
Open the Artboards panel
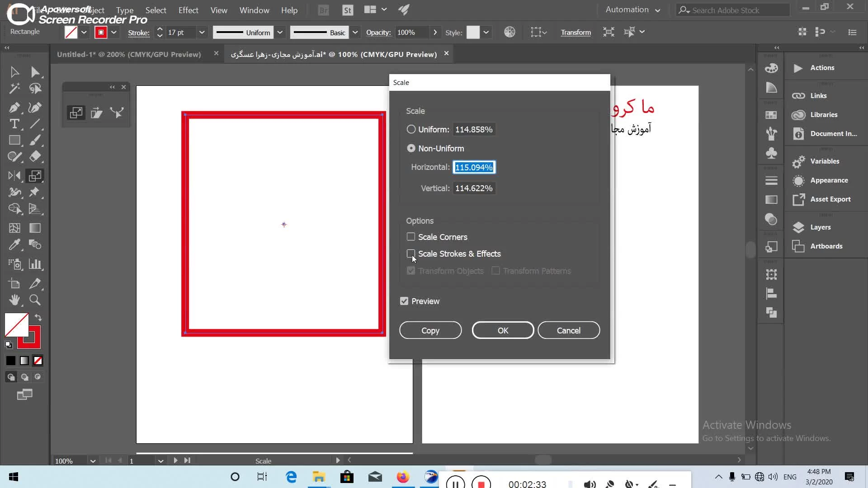point(826,246)
